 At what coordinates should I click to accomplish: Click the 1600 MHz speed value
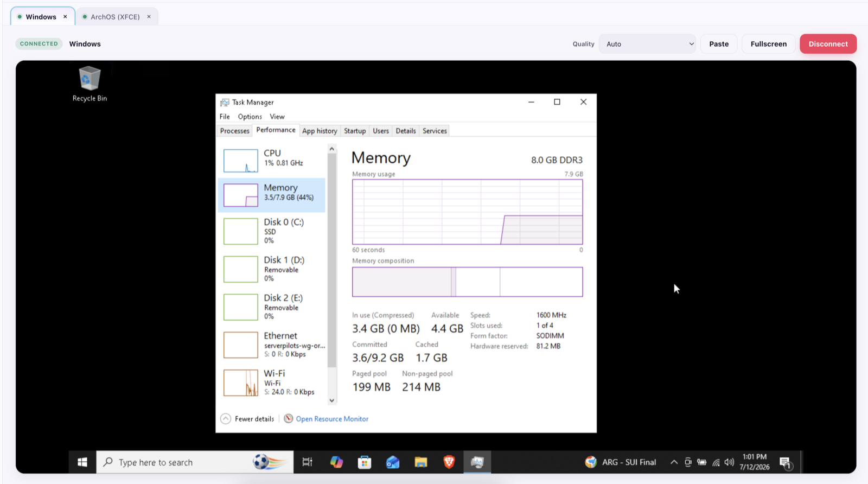[551, 315]
